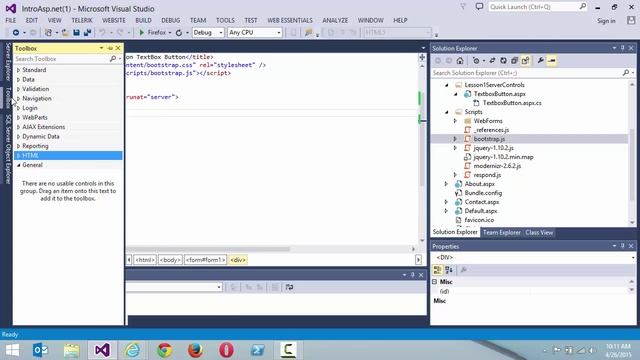Select the <div> breadcrumb tag
Viewport: 640px width, 360px height.
pos(238,260)
